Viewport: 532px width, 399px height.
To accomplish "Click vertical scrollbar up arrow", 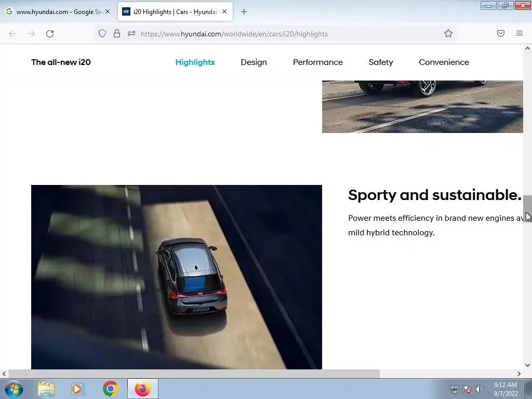I will pos(527,48).
